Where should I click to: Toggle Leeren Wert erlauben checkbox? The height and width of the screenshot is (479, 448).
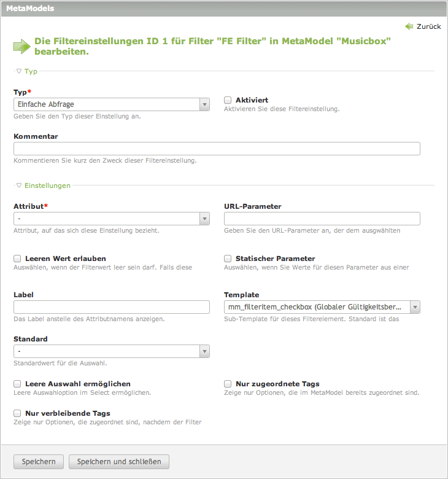(18, 259)
